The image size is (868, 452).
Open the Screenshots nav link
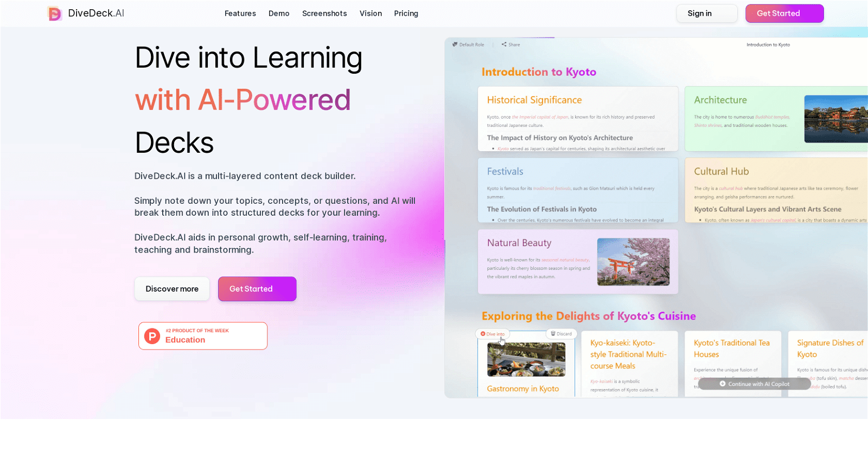324,14
